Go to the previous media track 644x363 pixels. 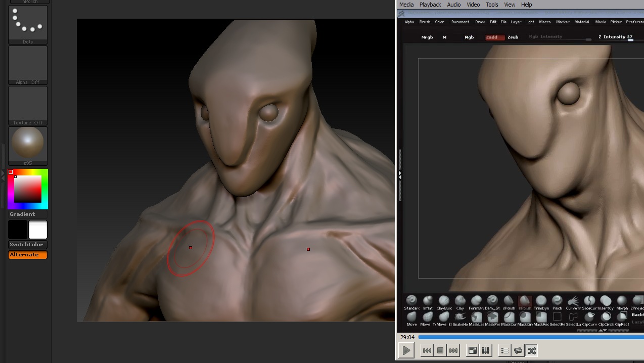coord(427,350)
